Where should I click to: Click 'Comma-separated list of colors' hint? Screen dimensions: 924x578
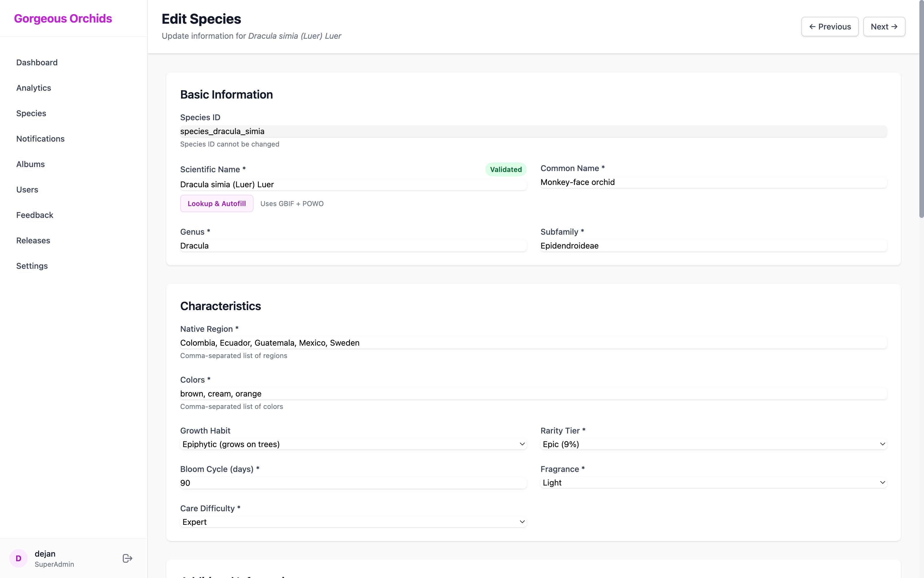[231, 406]
